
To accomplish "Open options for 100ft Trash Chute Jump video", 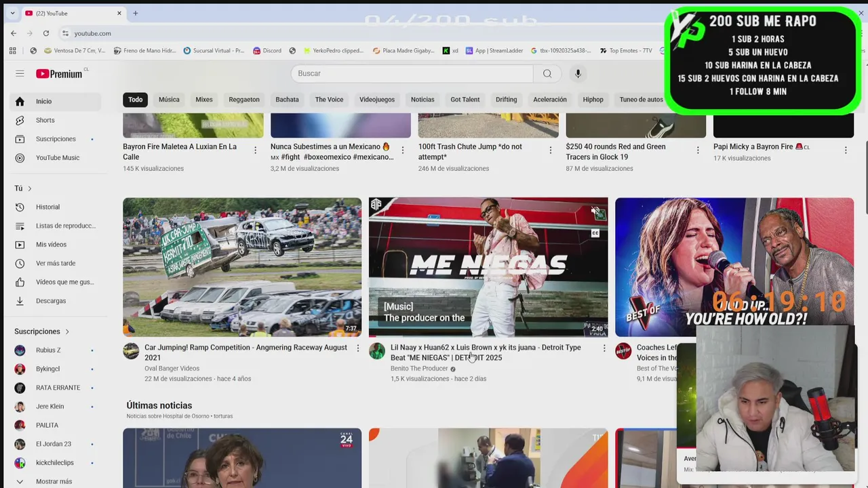I will click(x=550, y=150).
